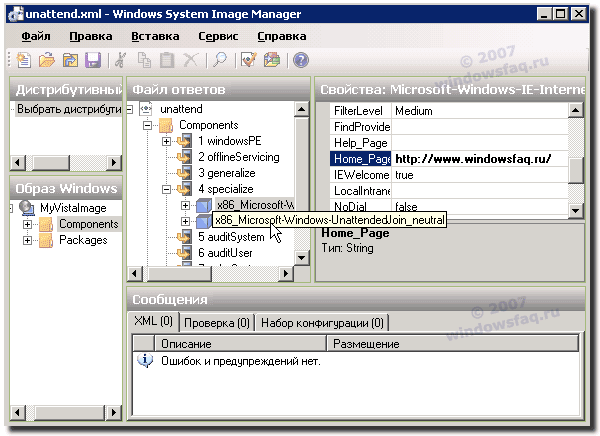Screen dimensions: 600x436
Task: Click the Copy toolbar icon
Action: (x=144, y=60)
